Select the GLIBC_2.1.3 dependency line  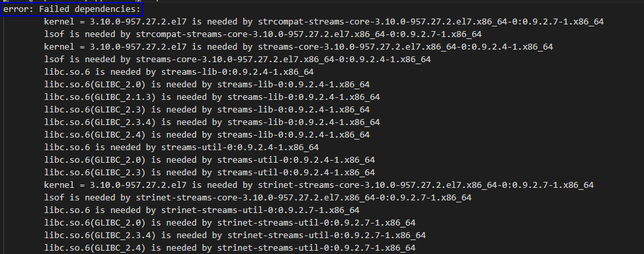click(x=212, y=97)
